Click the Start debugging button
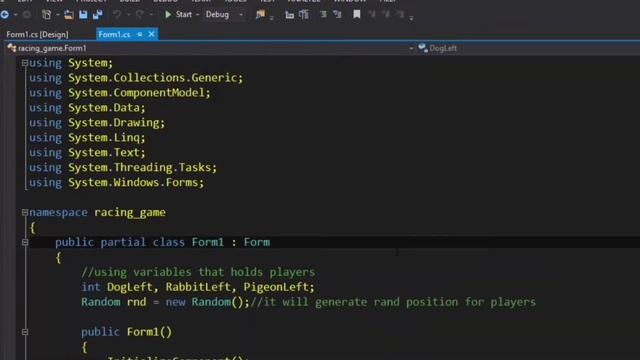 [179, 15]
